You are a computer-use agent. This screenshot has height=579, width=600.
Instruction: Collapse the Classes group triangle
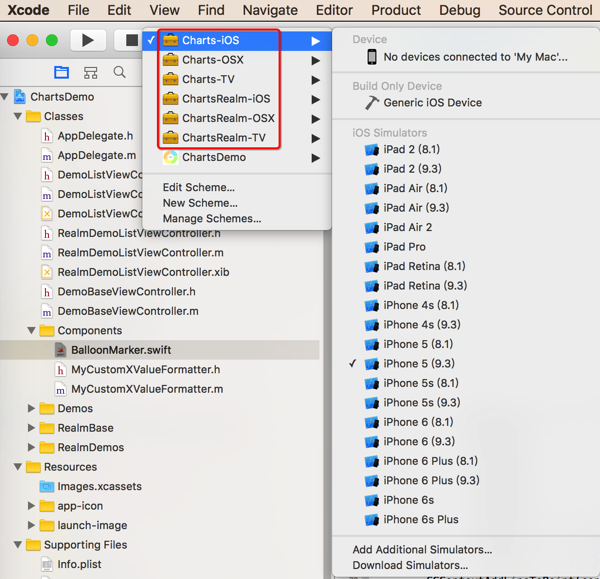tap(18, 116)
